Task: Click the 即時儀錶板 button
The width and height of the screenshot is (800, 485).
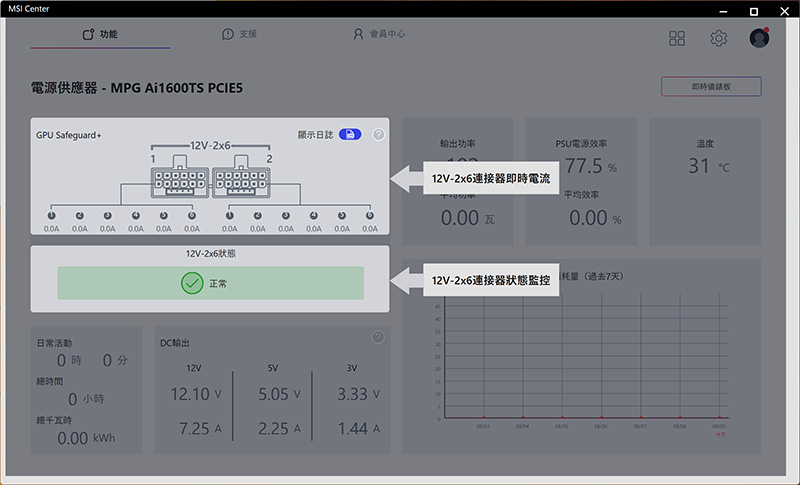Action: tap(711, 87)
